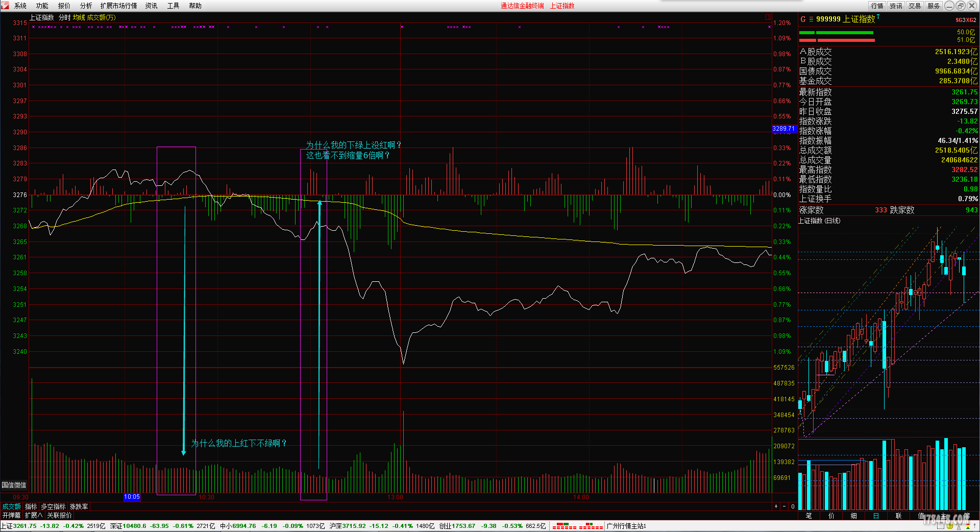Open the 功能 menu
This screenshot has width=980, height=532.
(42, 6)
